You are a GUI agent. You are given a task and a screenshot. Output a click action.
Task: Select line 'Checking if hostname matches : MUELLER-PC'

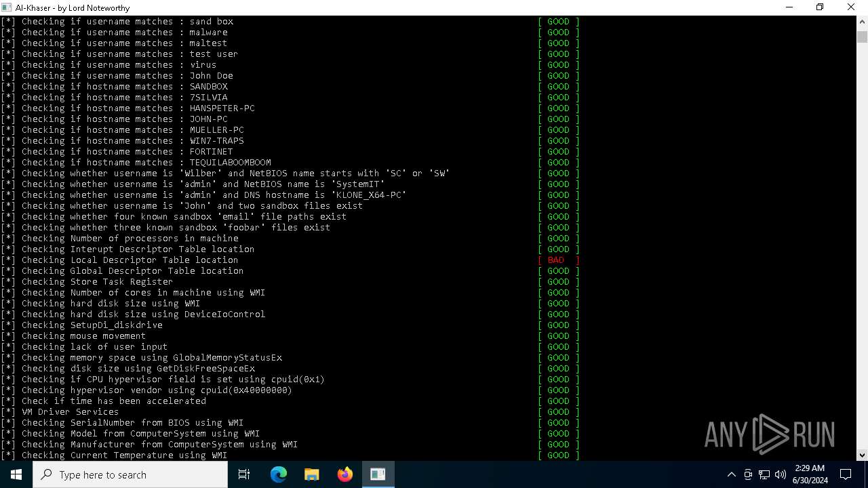click(x=122, y=129)
